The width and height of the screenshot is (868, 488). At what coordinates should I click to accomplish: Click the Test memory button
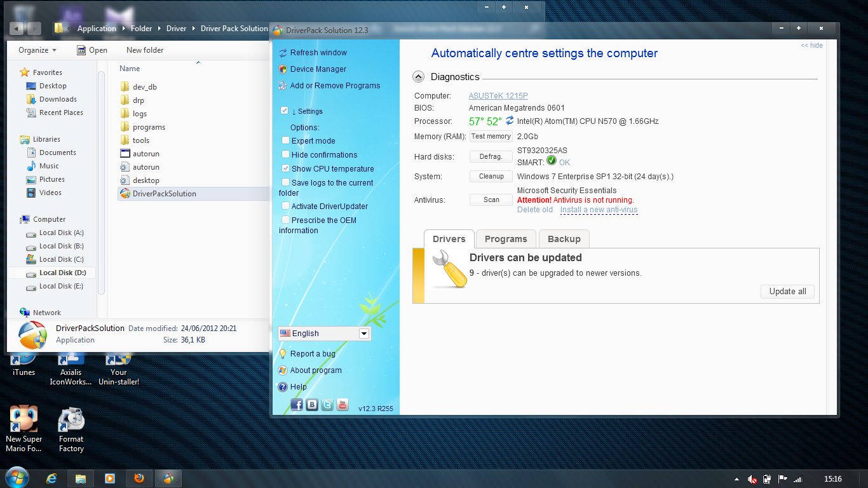tap(491, 136)
